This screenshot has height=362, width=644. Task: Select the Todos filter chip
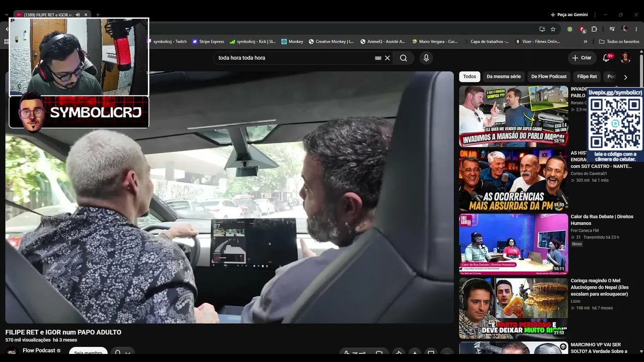pos(469,77)
